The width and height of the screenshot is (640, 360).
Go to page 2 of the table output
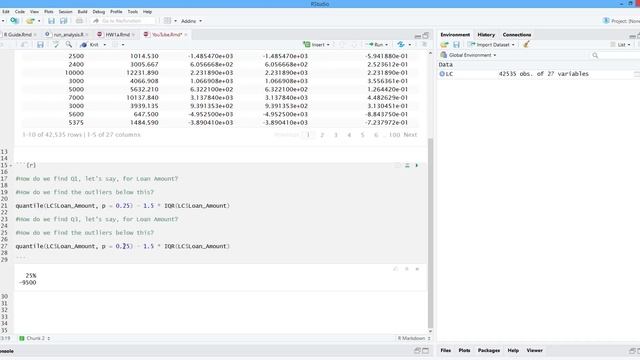click(x=322, y=135)
